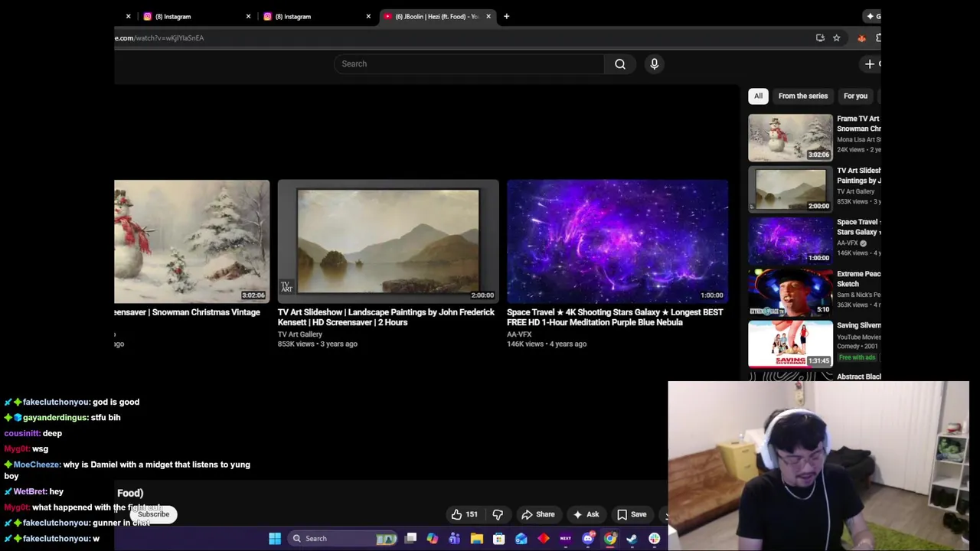Open the large landscape paintings end-screen thumbnail
This screenshot has height=551, width=980.
388,242
